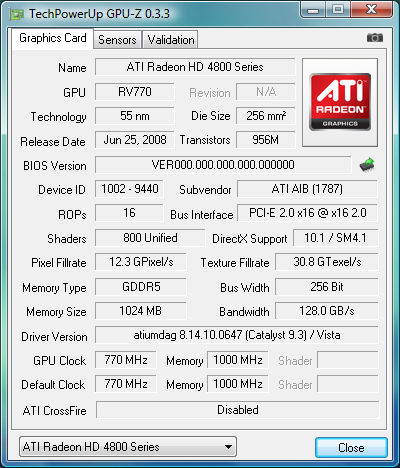400x468 pixels.
Task: Click the GPU-Z title bar app icon
Action: tap(17, 15)
